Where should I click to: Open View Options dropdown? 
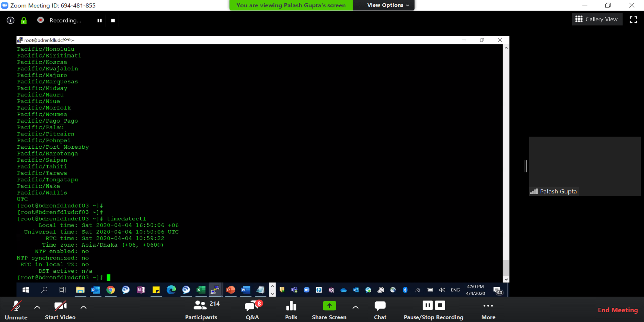click(x=388, y=5)
